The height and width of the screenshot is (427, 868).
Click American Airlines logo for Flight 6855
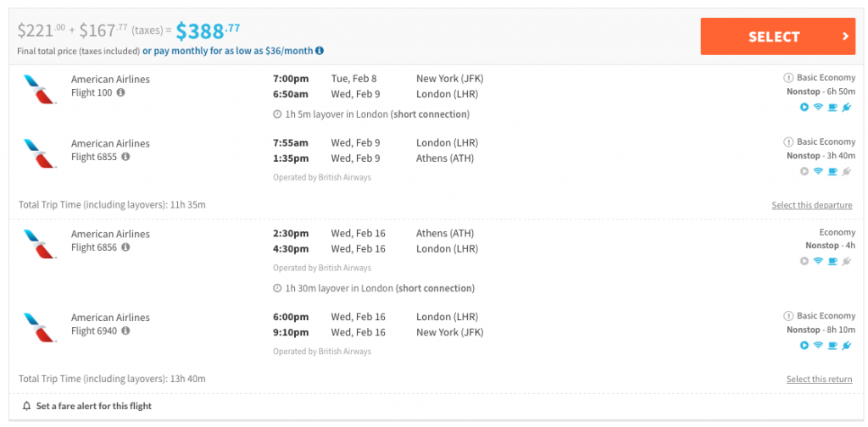39,152
